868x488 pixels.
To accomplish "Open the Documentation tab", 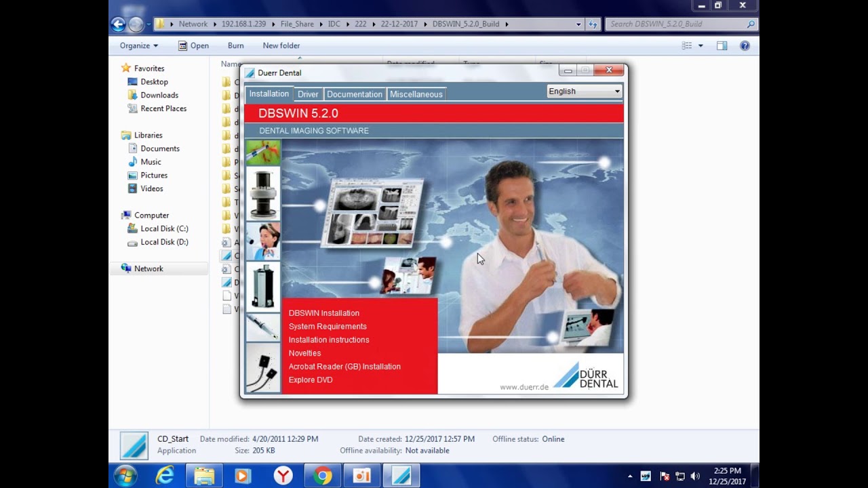I will [355, 94].
